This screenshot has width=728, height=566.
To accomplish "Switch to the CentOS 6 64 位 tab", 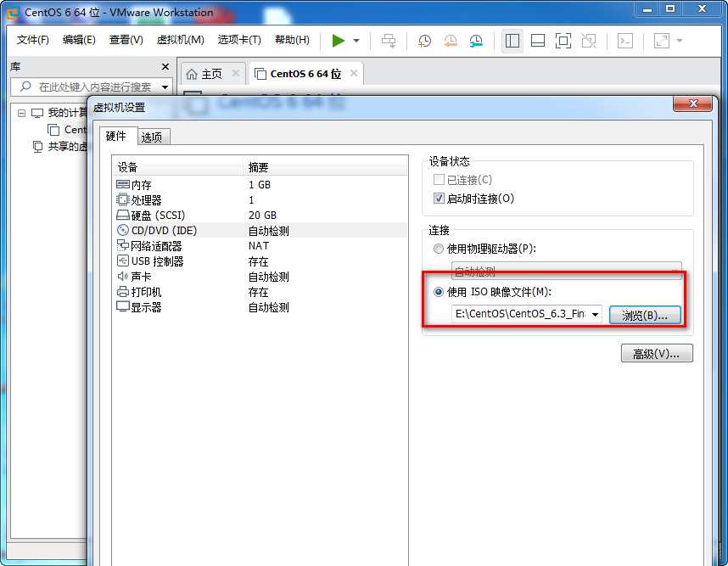I will click(305, 74).
